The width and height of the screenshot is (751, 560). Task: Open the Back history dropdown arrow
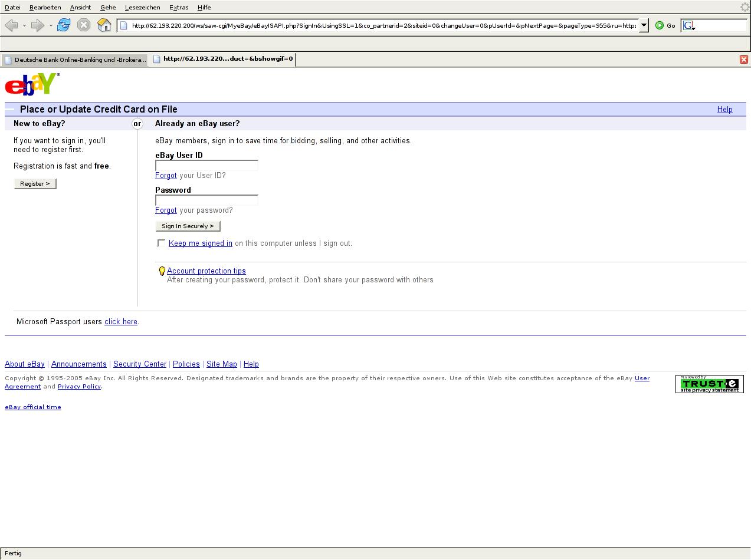click(24, 26)
